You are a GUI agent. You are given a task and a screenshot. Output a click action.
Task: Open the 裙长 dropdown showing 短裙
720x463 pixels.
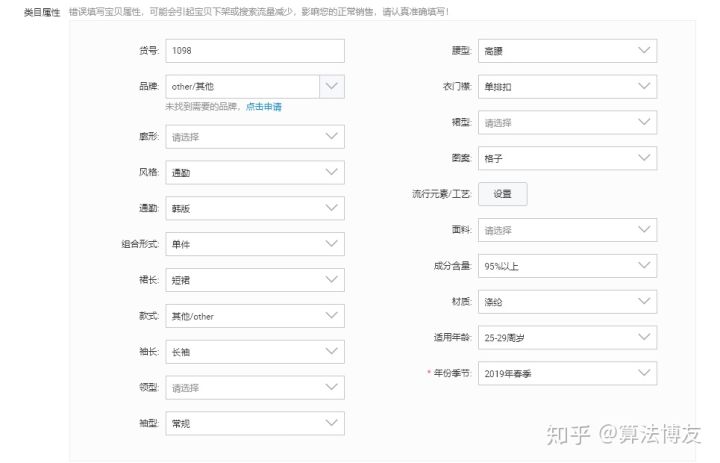click(254, 280)
